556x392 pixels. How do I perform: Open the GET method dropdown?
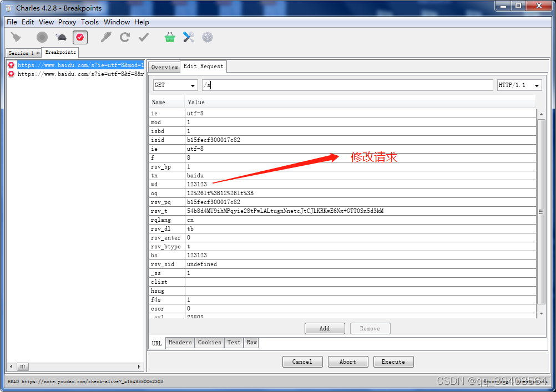(175, 85)
